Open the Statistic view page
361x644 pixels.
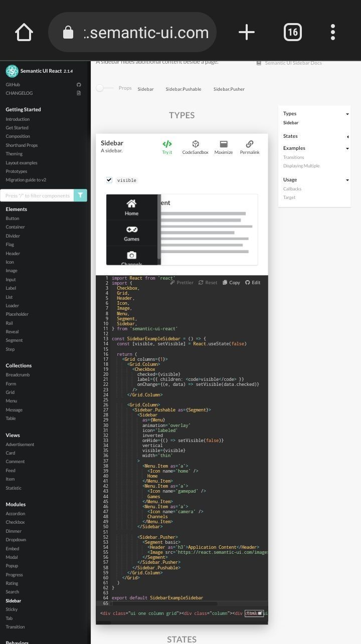click(14, 488)
